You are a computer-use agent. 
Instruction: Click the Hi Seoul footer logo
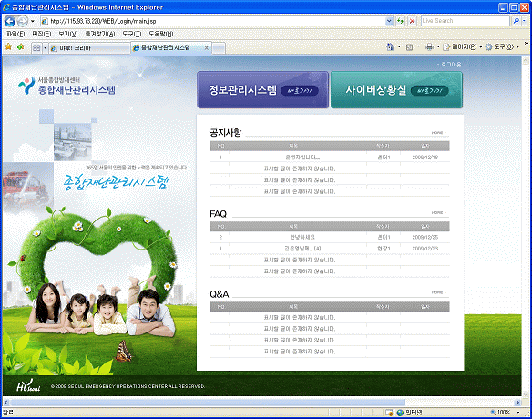[28, 385]
